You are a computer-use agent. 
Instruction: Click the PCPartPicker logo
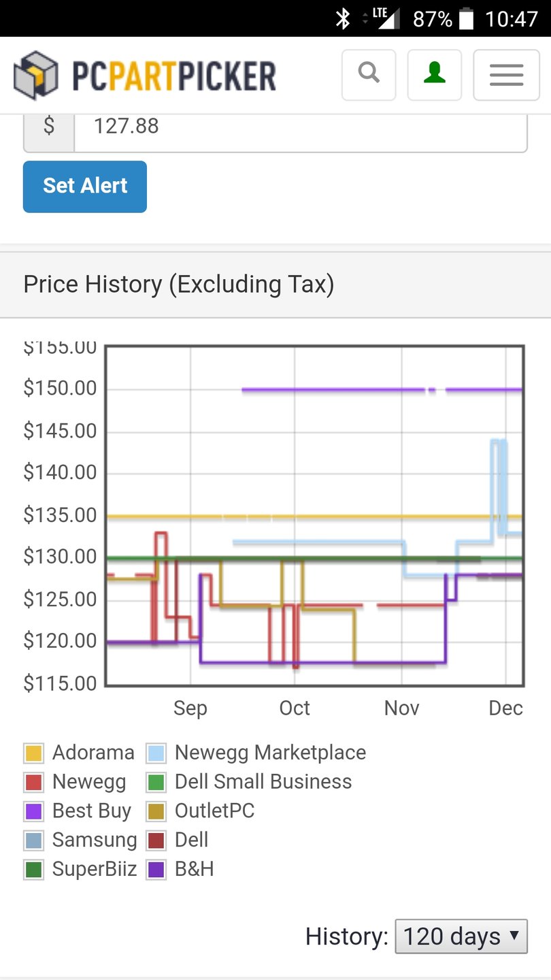click(145, 75)
